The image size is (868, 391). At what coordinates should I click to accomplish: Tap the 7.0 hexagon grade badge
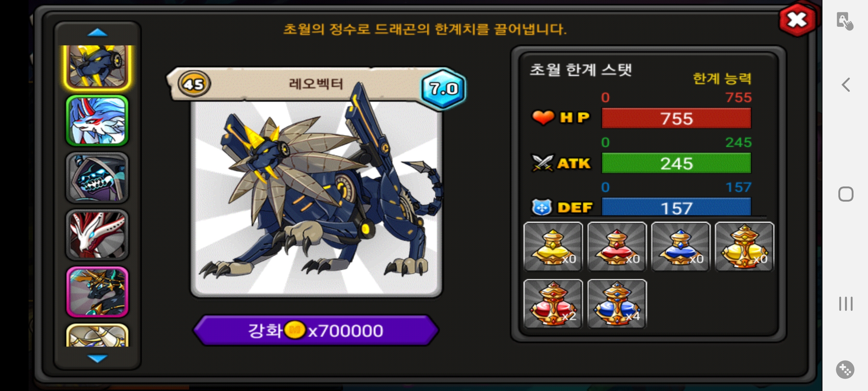(443, 89)
